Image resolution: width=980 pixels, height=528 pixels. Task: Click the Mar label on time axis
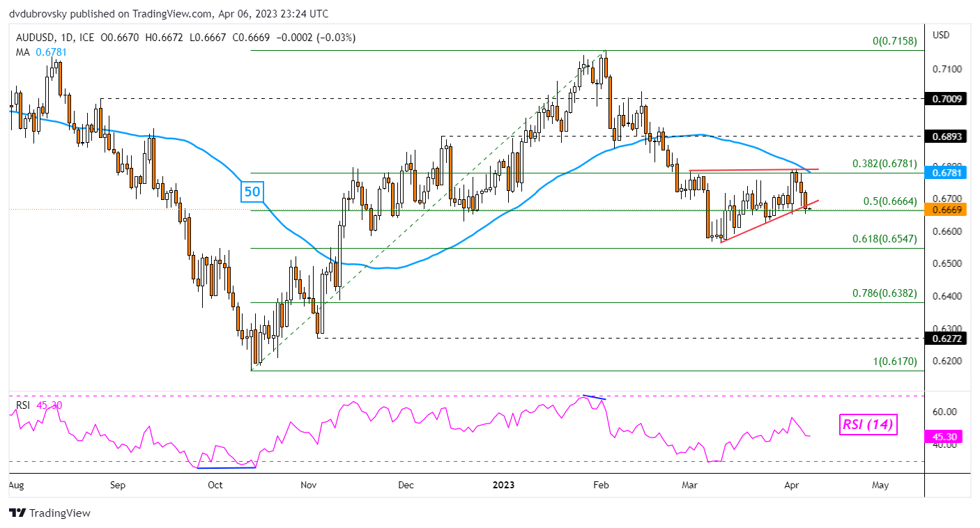(691, 485)
